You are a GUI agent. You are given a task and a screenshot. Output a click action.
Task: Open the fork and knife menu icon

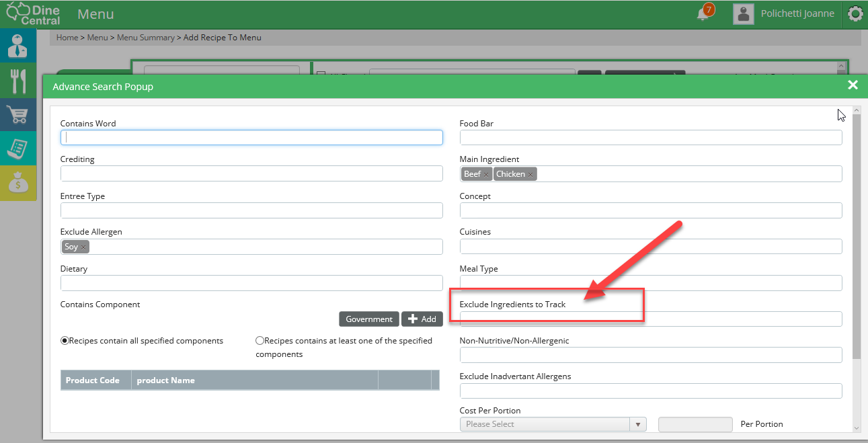click(18, 81)
